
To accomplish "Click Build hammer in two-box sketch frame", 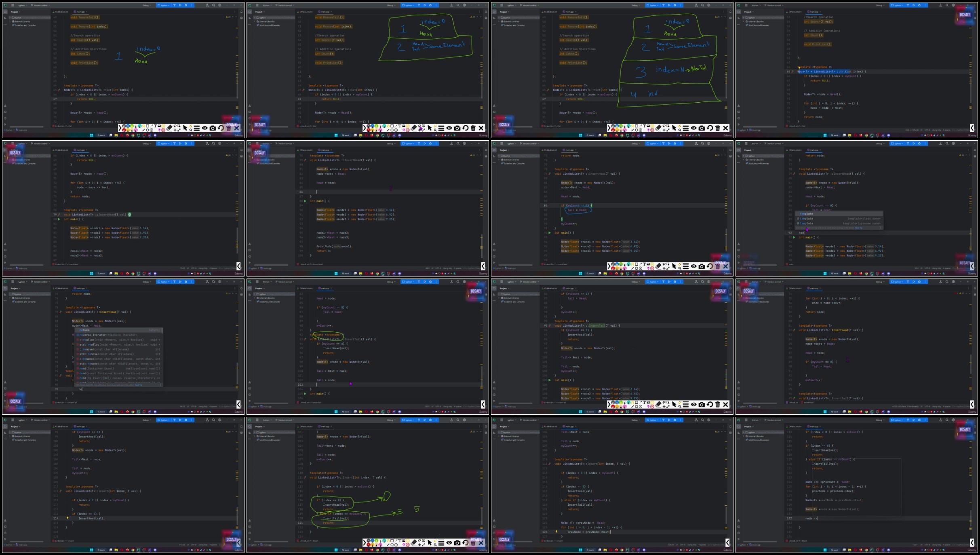I will 419,5.
